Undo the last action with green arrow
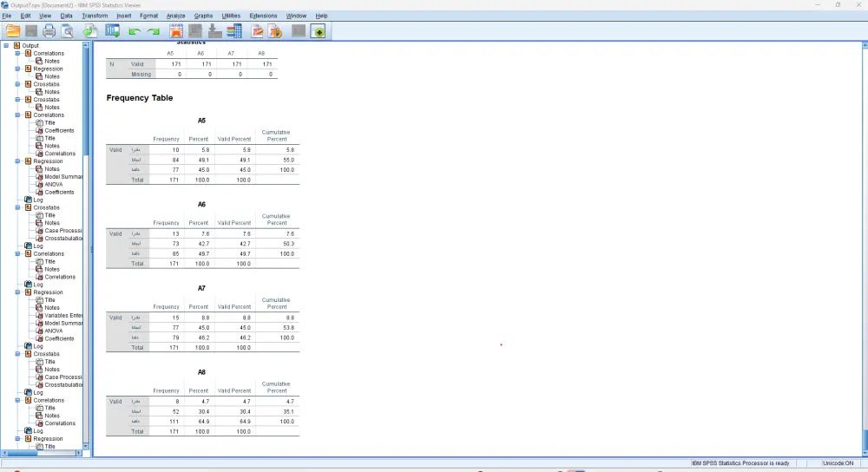This screenshot has width=868, height=472. click(x=134, y=31)
